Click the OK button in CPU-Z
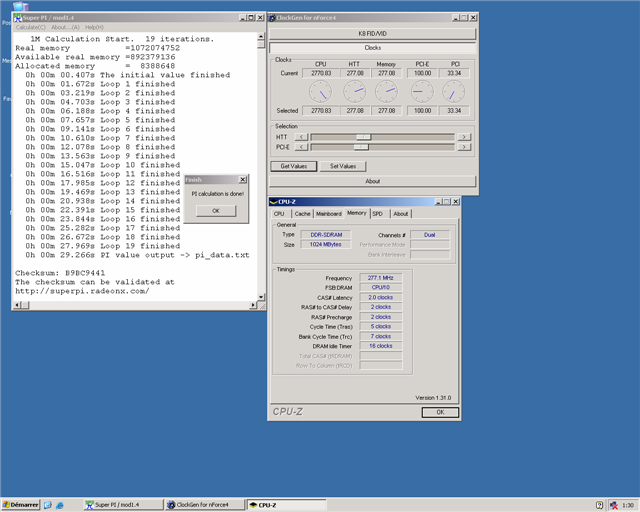 click(439, 411)
